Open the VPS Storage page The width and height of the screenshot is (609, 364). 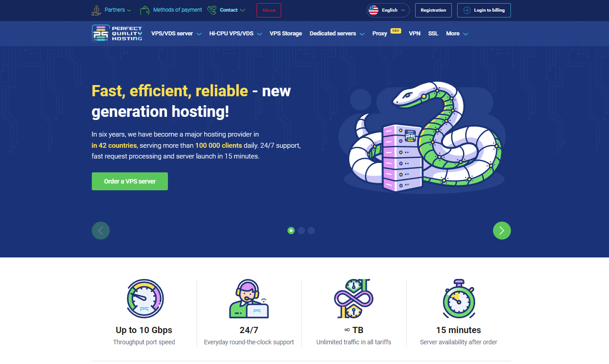point(286,34)
